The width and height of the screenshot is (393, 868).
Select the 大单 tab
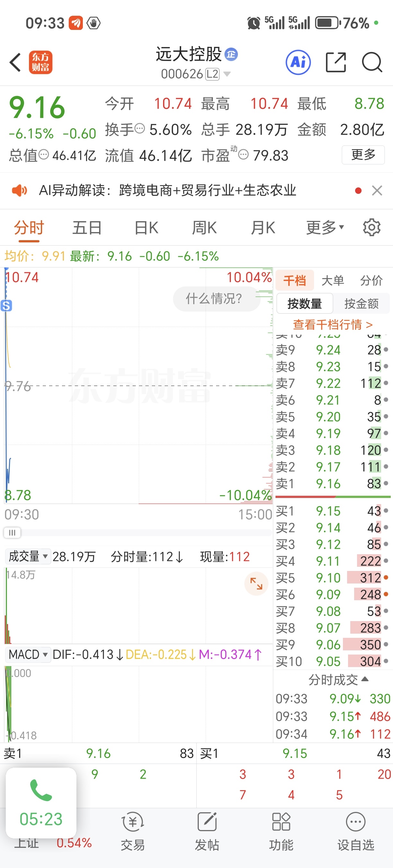333,280
